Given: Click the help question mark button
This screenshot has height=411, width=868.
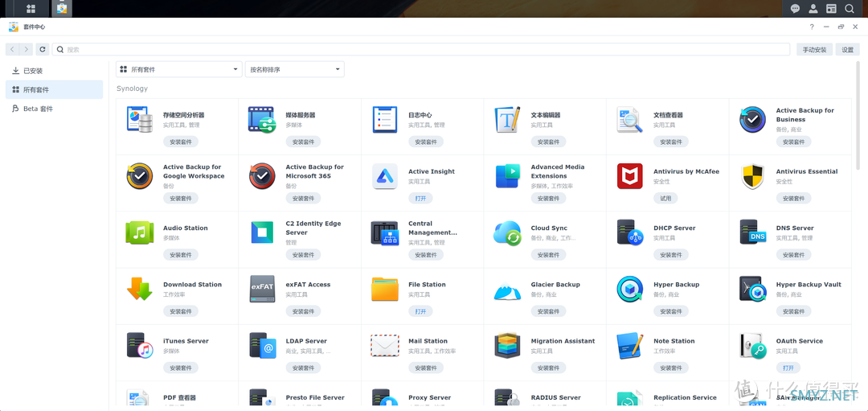Looking at the screenshot, I should (x=812, y=27).
